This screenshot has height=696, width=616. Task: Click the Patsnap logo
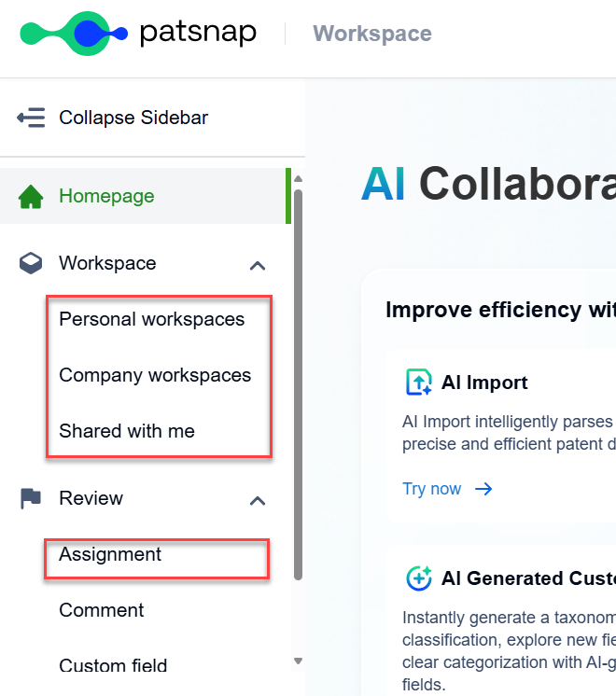137,34
